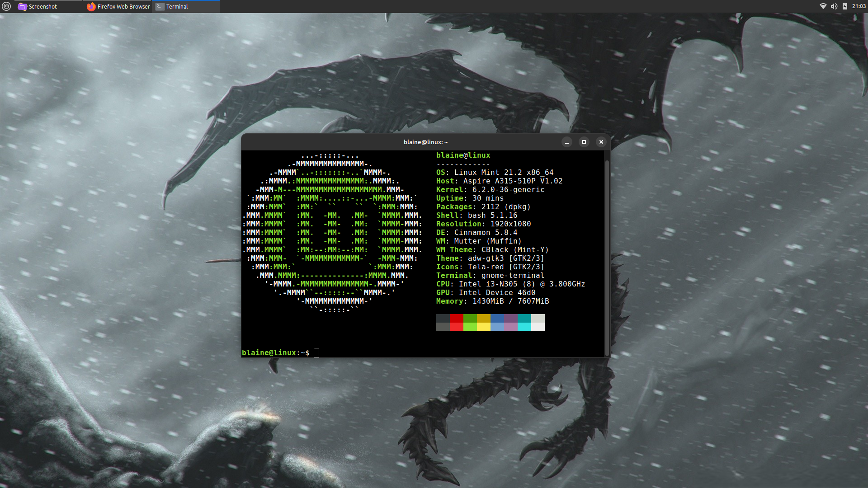Click the green blaine@linux header in neofetch
The height and width of the screenshot is (488, 868).
pyautogui.click(x=463, y=155)
